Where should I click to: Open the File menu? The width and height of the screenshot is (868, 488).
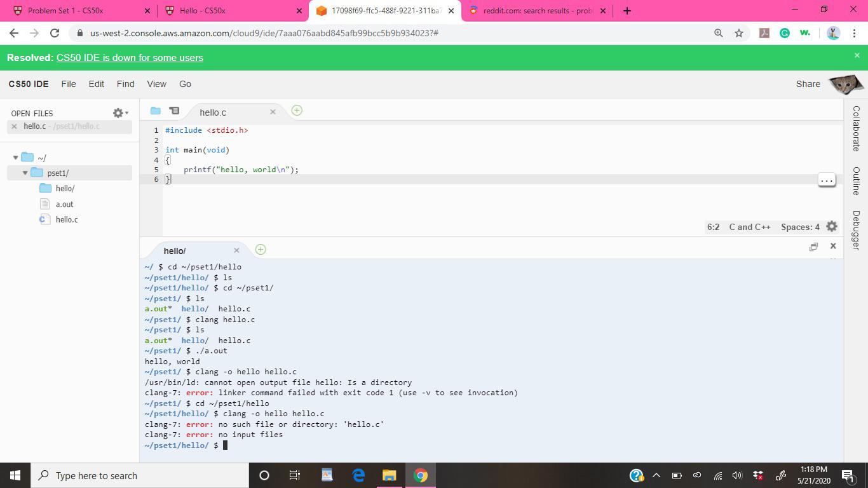(69, 84)
